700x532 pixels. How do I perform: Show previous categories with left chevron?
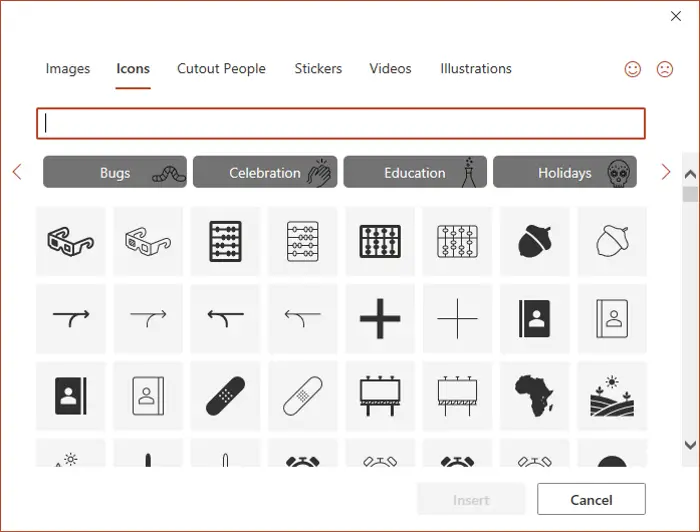(x=17, y=172)
